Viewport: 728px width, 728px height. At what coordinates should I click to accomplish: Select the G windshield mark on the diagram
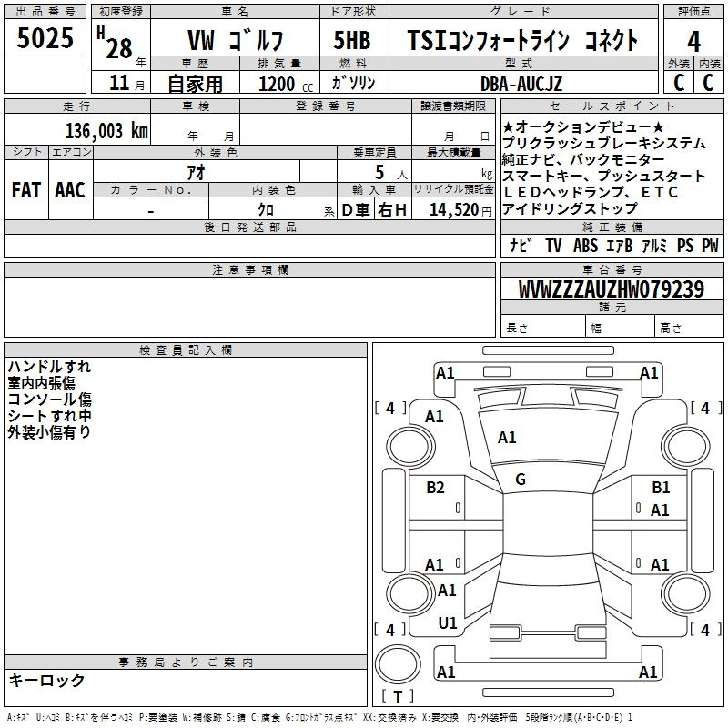pos(521,480)
